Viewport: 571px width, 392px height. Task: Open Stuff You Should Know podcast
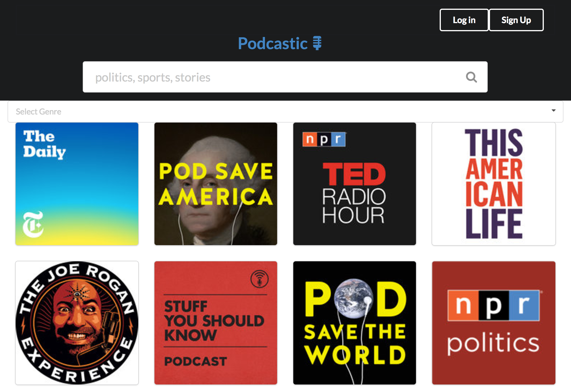(x=216, y=323)
